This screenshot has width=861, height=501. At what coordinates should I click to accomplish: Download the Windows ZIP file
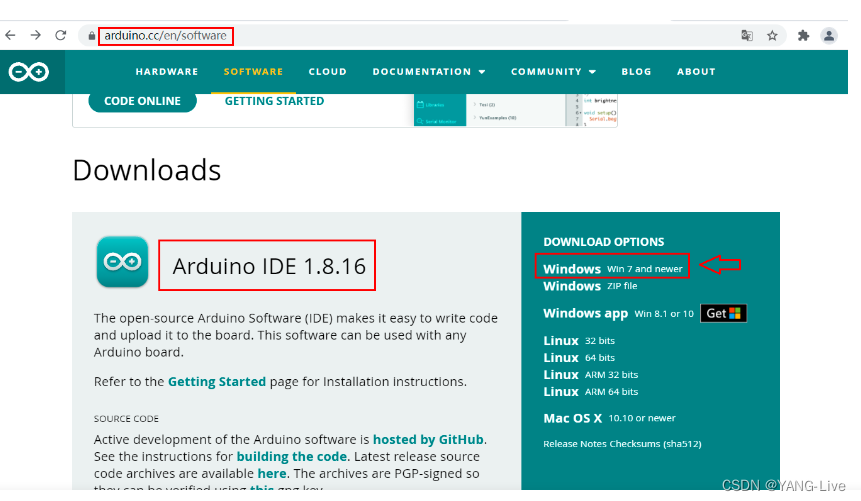(590, 286)
